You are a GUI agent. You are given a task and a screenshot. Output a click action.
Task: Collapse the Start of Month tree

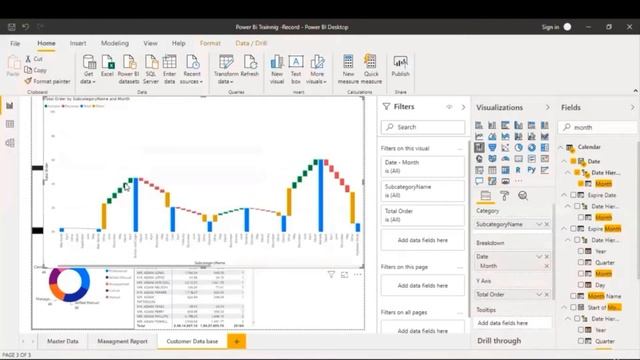click(564, 307)
